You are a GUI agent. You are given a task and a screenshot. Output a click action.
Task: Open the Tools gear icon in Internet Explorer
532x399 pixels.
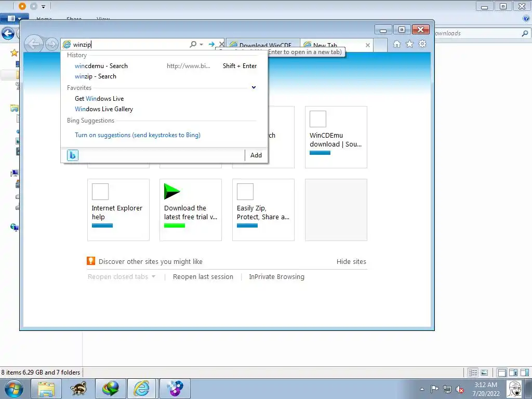click(422, 44)
